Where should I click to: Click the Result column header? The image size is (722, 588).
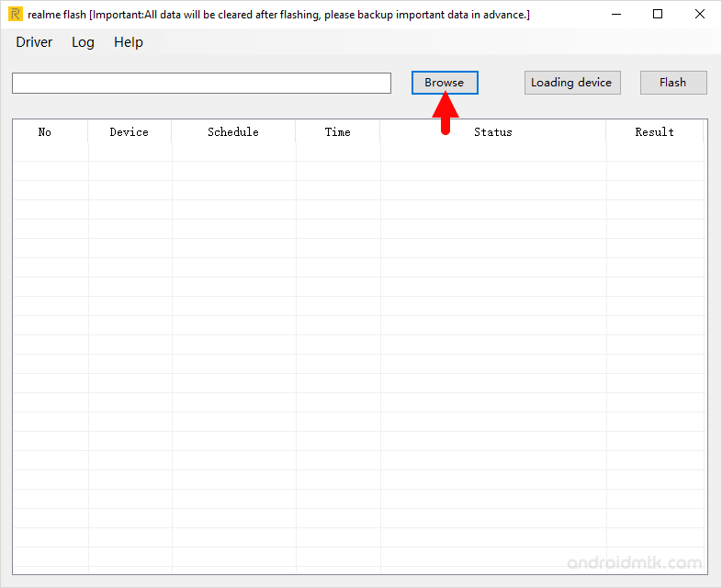[655, 132]
